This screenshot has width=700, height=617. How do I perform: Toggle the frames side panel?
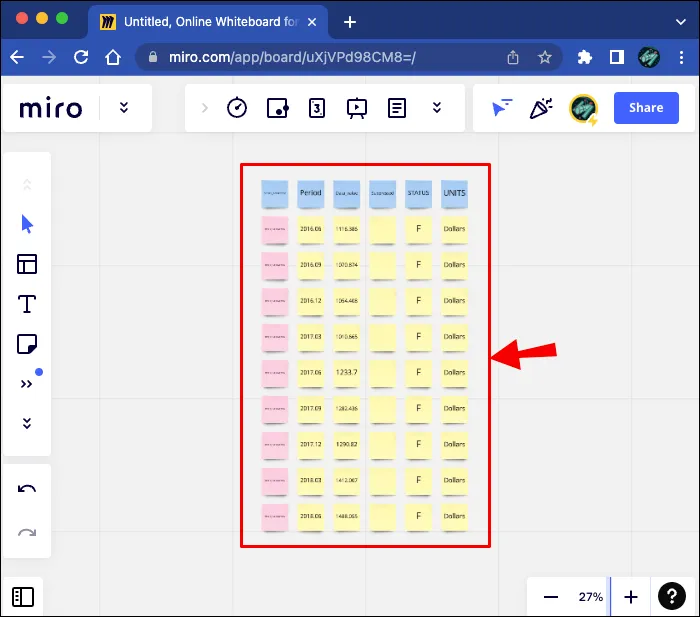point(23,597)
